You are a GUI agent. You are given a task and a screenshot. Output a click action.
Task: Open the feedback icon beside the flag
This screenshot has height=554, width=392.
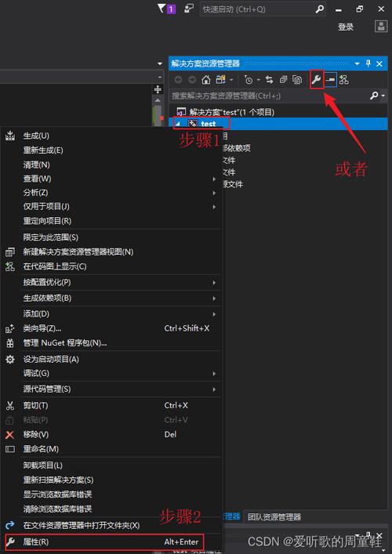189,9
